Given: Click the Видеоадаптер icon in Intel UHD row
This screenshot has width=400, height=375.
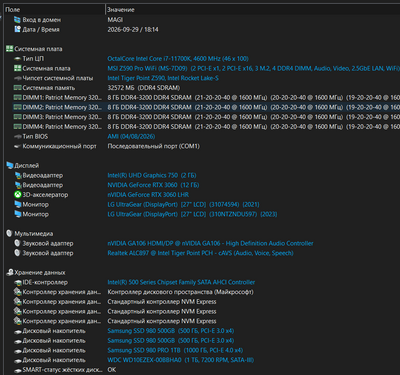Looking at the screenshot, I should tap(18, 175).
